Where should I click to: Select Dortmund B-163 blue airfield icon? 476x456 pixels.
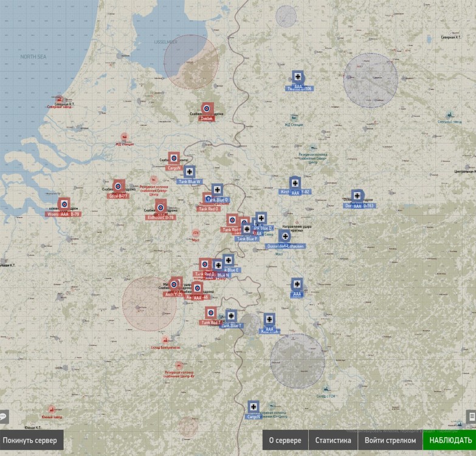tap(357, 196)
